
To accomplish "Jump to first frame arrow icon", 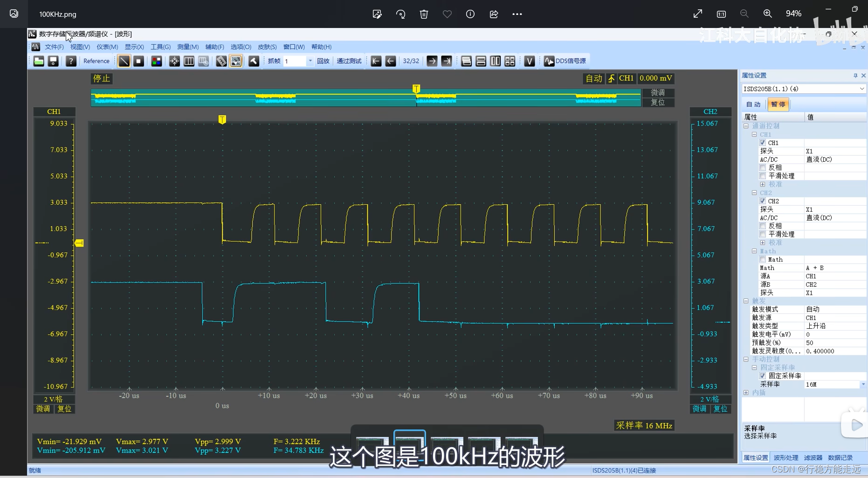I will pos(376,61).
